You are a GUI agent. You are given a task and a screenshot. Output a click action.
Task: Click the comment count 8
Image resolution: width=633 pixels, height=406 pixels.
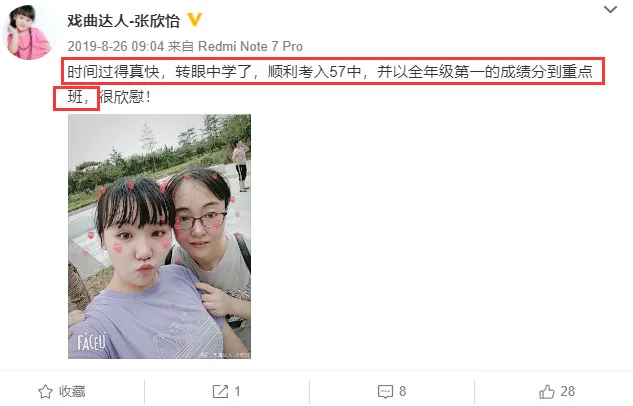[x=402, y=391]
